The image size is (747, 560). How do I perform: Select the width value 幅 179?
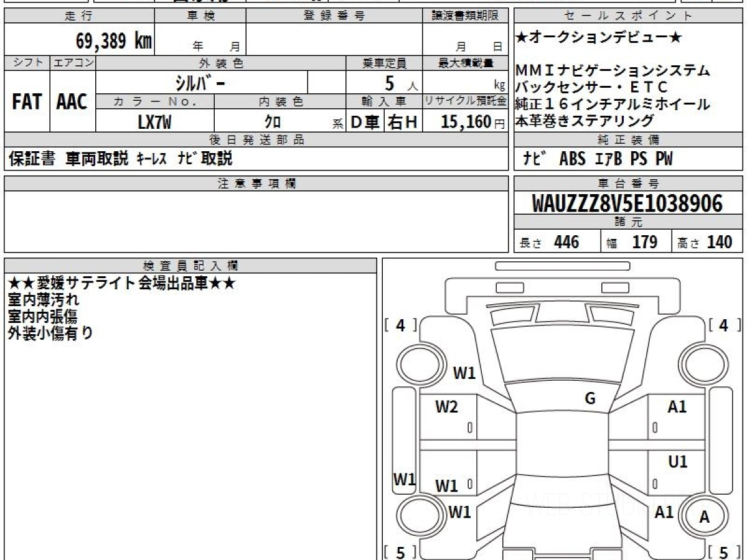coord(632,242)
